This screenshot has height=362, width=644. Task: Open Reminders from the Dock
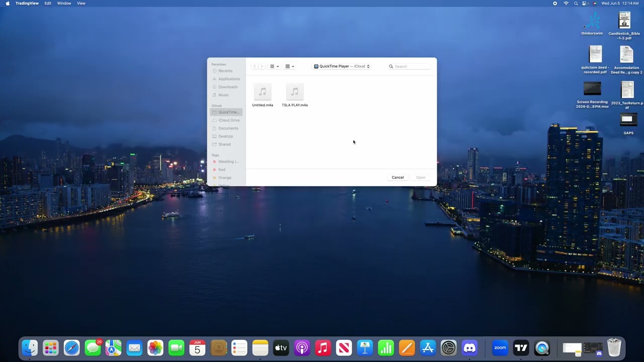coord(239,347)
